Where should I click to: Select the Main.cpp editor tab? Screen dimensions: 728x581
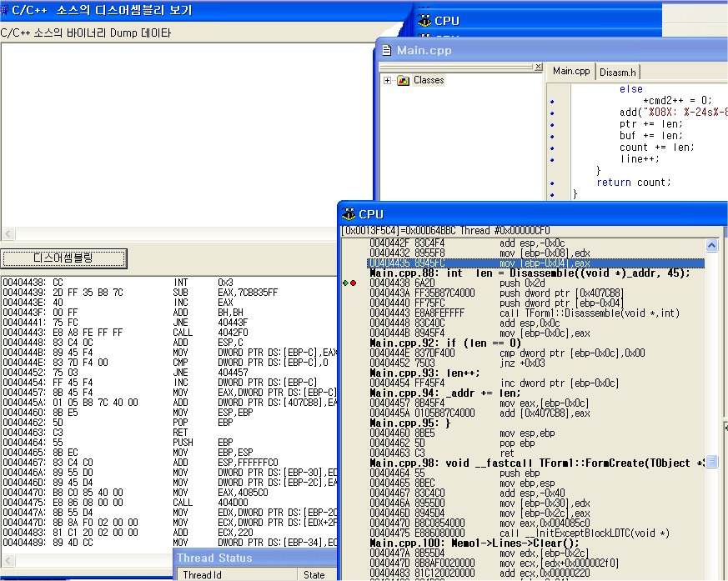(x=571, y=71)
